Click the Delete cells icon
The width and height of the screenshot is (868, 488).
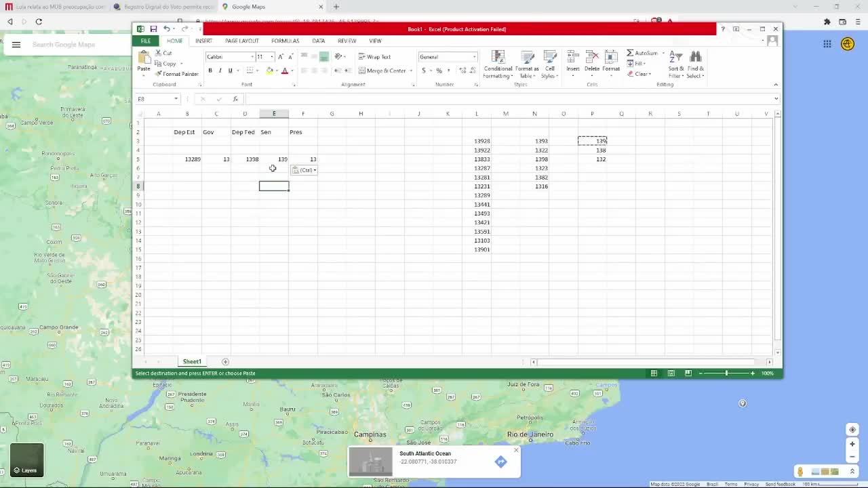coord(592,58)
